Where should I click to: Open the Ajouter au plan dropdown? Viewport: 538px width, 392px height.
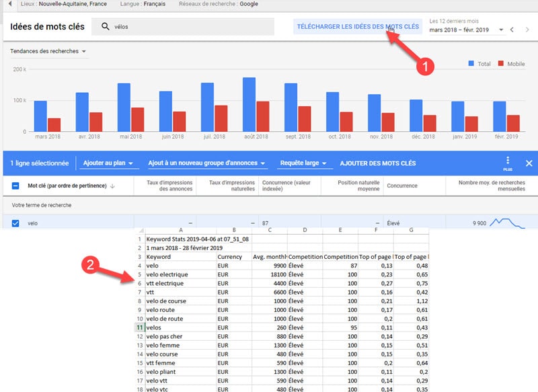(x=107, y=163)
